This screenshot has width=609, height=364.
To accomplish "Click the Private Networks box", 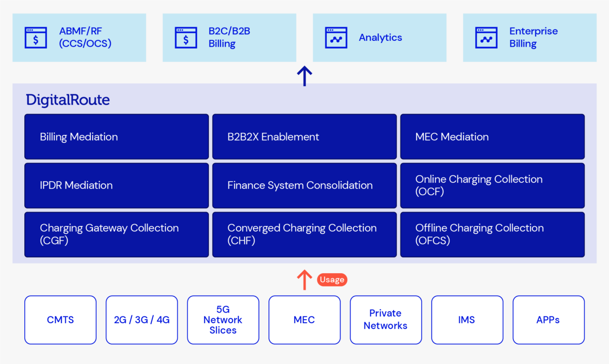I will tap(385, 319).
